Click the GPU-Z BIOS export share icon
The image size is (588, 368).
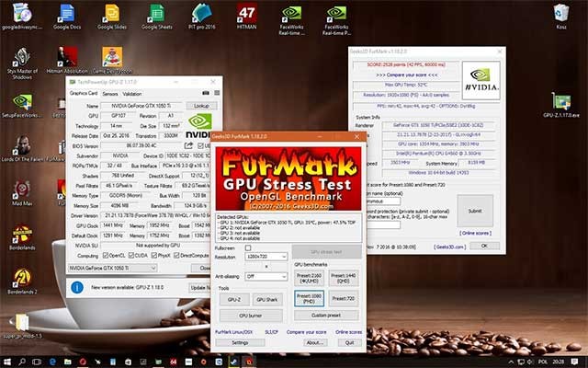pyautogui.click(x=188, y=145)
